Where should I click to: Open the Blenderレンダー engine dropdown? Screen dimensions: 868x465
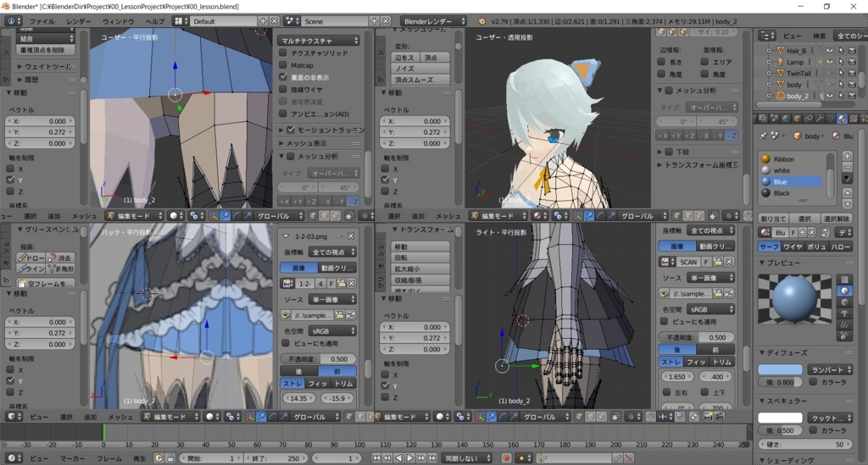(431, 21)
